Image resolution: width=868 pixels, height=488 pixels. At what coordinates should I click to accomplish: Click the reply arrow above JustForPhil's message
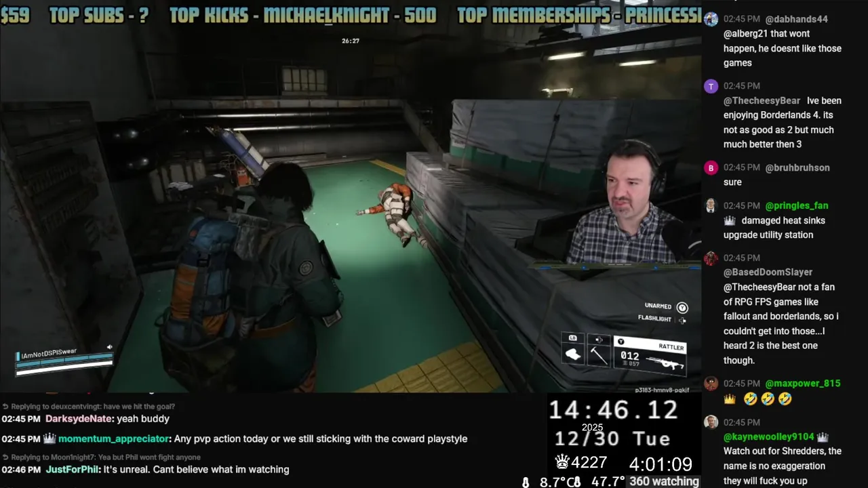5,457
